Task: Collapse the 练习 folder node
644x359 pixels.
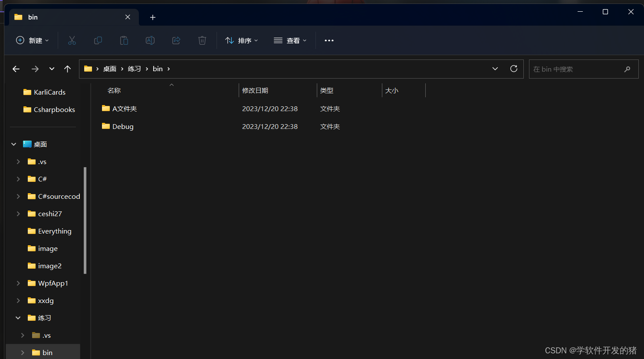Action: [18, 318]
